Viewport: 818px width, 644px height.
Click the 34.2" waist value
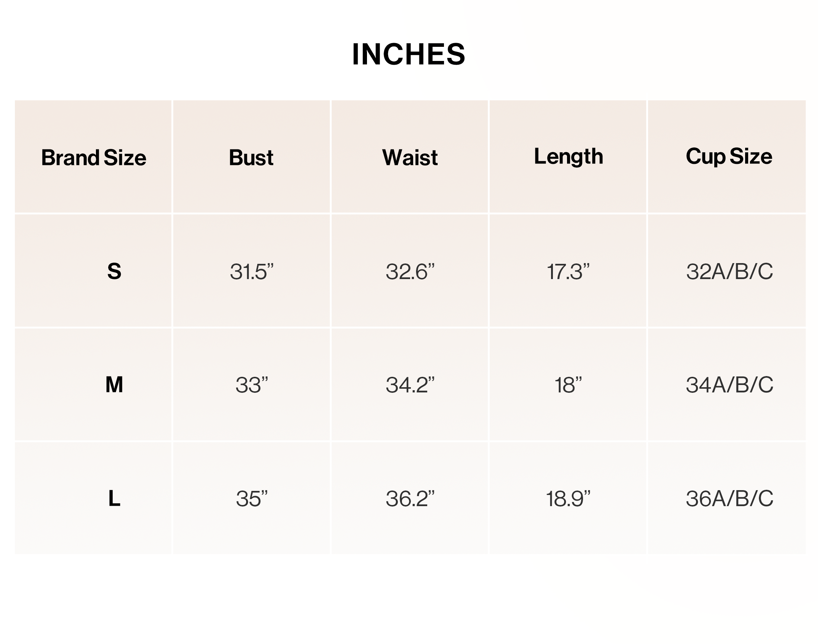410,385
